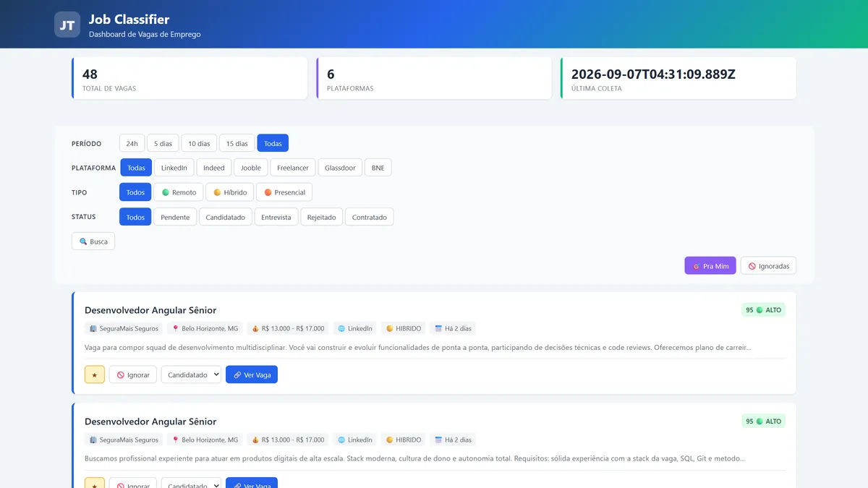Click the Job Classifier header title
868x488 pixels.
pos(129,19)
